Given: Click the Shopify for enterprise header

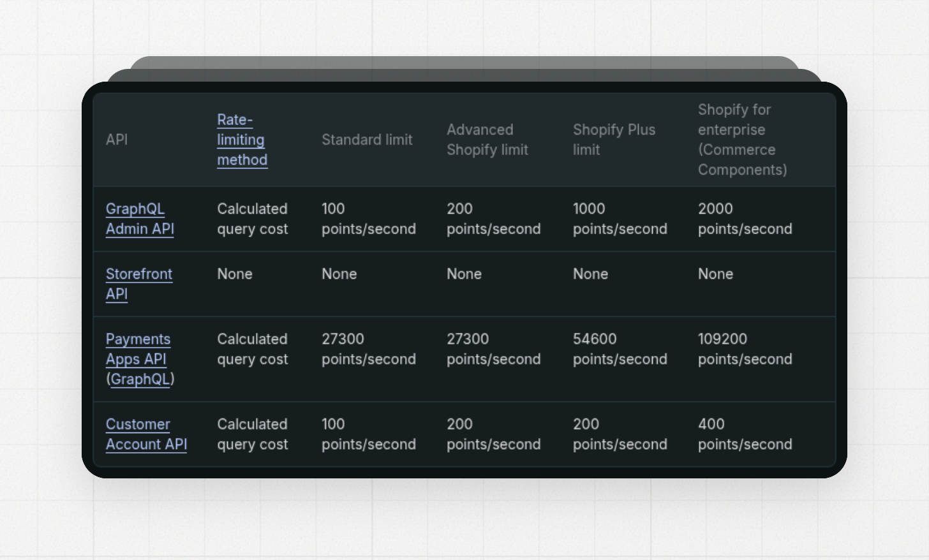Looking at the screenshot, I should click(x=742, y=140).
